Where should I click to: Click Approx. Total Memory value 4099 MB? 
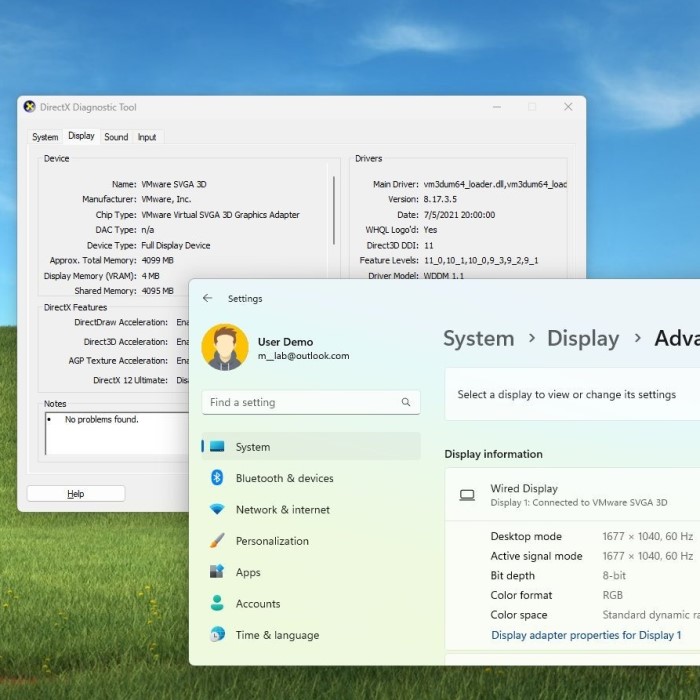157,260
